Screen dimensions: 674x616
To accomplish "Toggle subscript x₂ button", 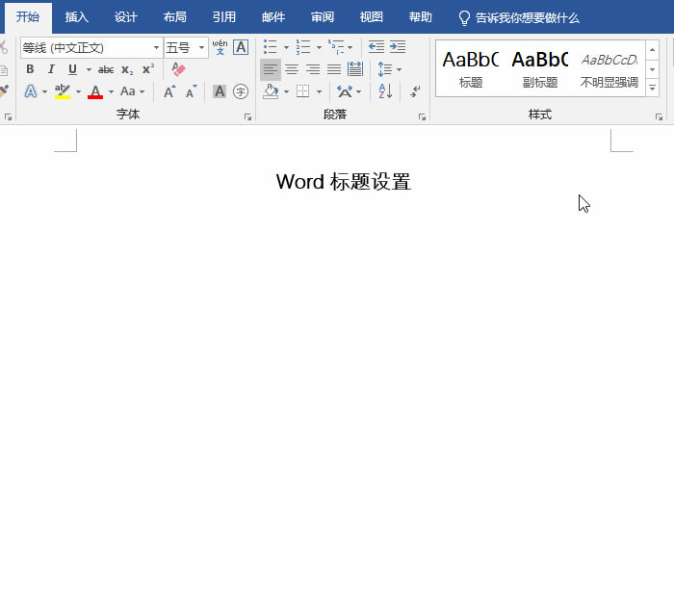I will 127,69.
